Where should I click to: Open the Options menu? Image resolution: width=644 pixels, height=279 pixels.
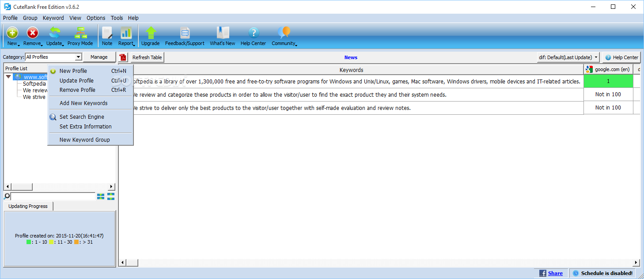(96, 18)
